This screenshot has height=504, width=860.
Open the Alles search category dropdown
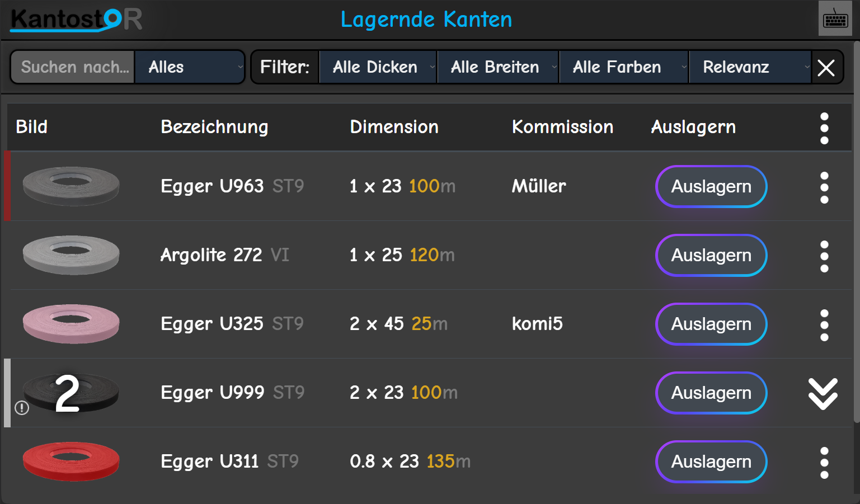click(x=189, y=67)
